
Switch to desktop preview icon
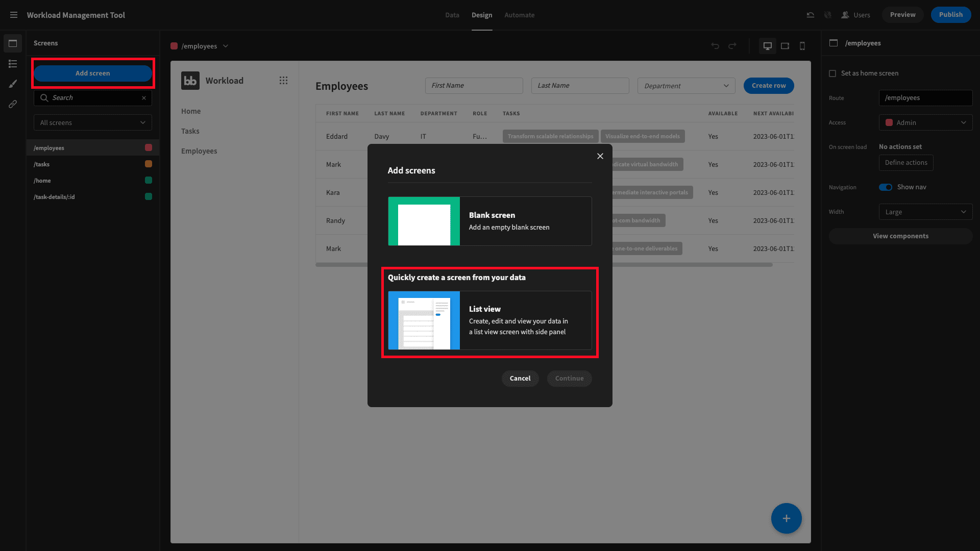[767, 46]
